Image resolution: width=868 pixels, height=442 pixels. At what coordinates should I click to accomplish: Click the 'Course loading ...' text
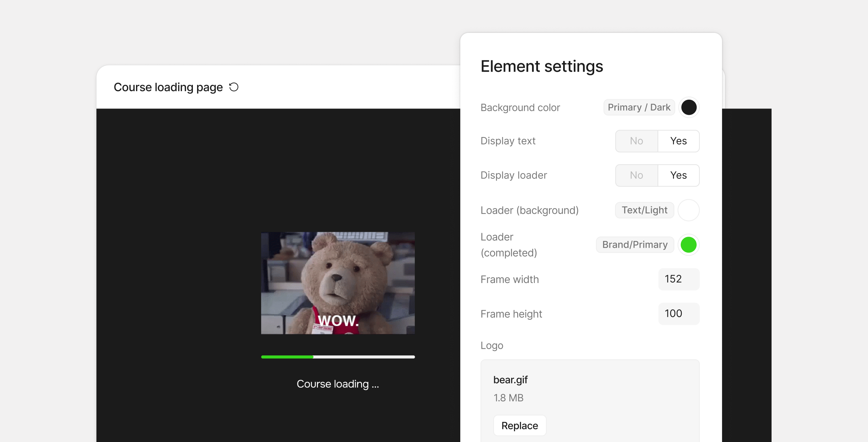click(x=338, y=384)
